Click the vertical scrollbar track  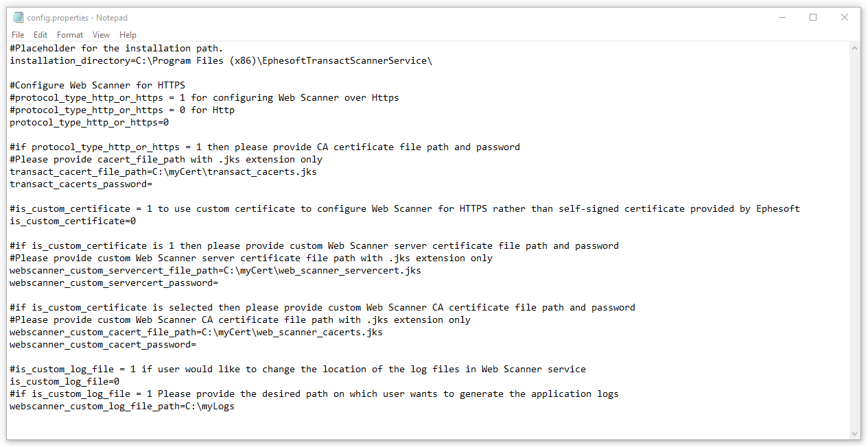click(x=854, y=241)
